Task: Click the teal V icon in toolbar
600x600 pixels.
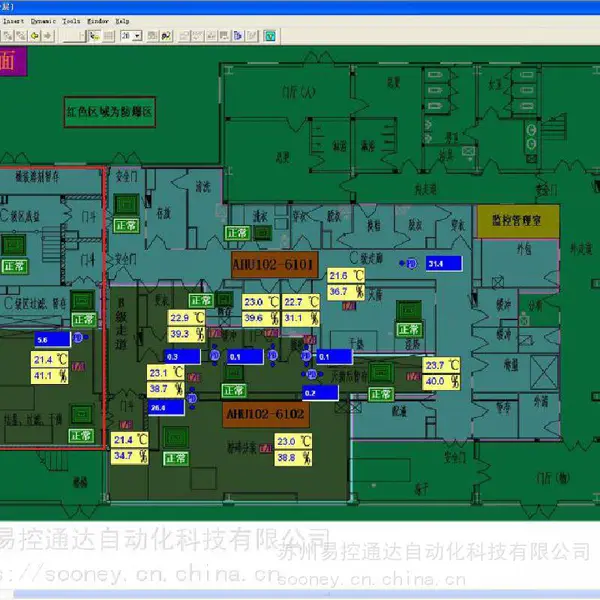Action: pos(270,36)
